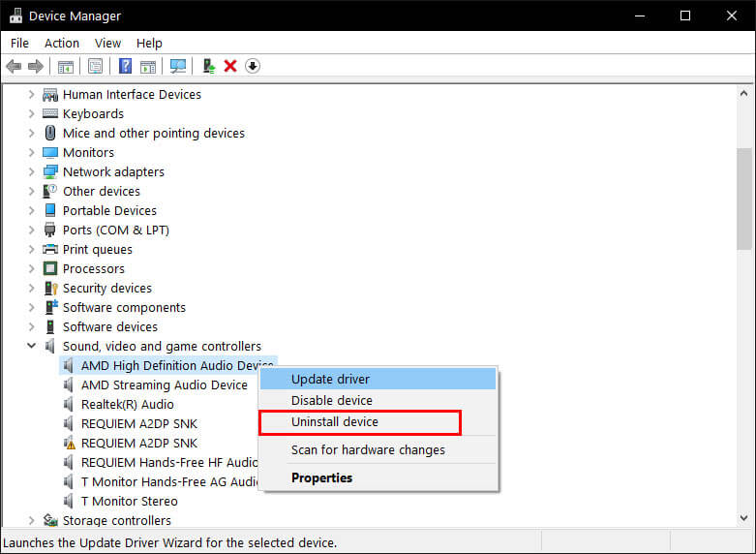756x554 pixels.
Task: Maximize the Device Manager window
Action: 685,15
